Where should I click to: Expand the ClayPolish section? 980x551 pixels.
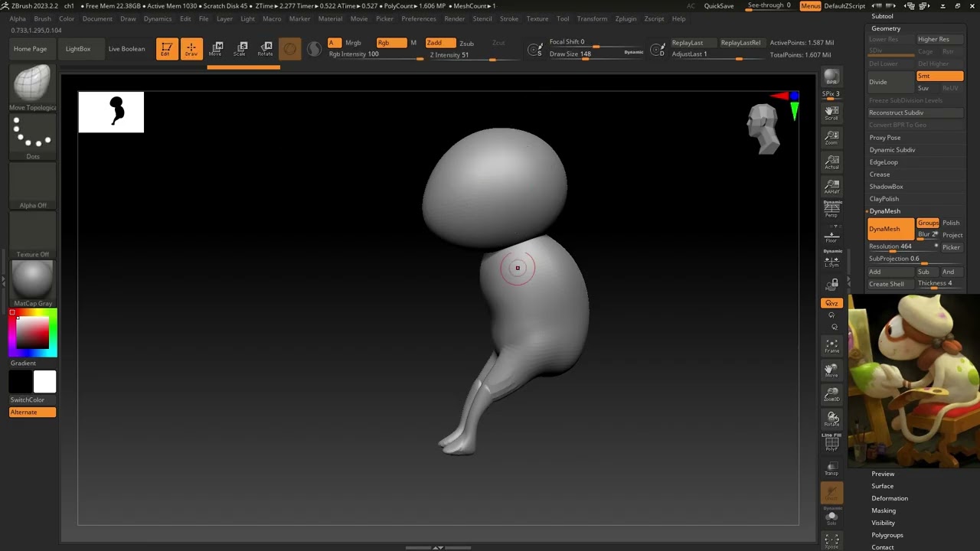coord(884,199)
